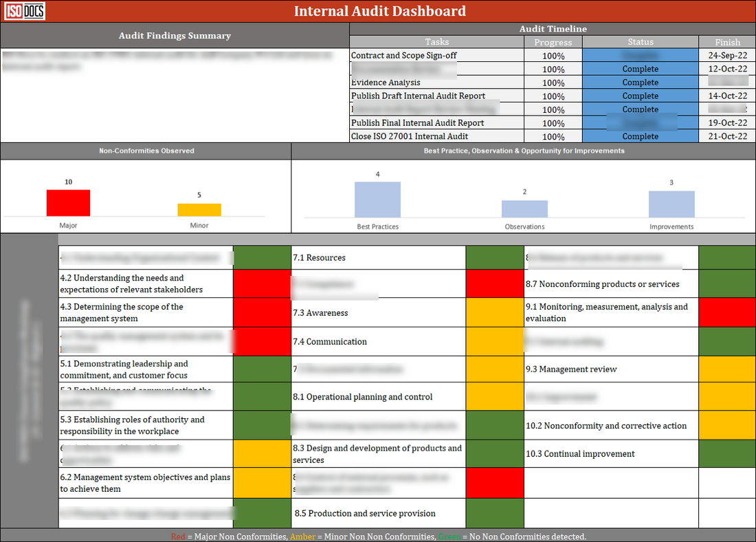Image resolution: width=756 pixels, height=542 pixels.
Task: Click the Complete status for Evidence Analysis
Action: coord(640,82)
